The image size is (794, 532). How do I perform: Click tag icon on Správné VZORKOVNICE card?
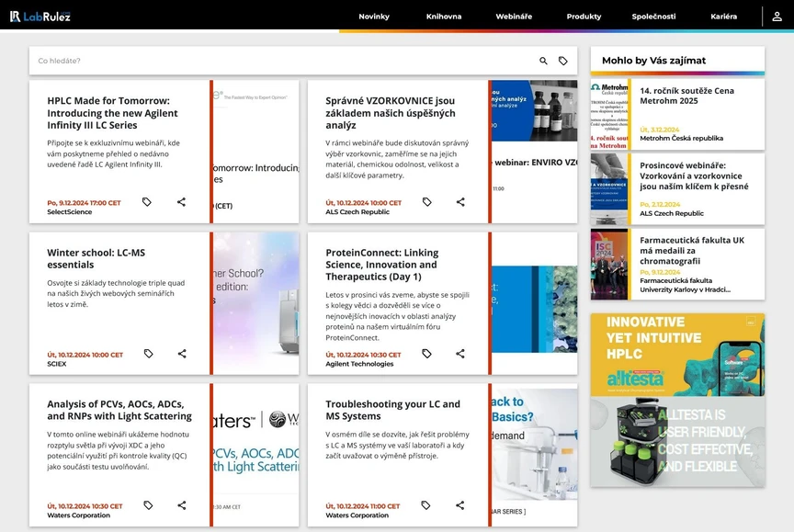(427, 202)
